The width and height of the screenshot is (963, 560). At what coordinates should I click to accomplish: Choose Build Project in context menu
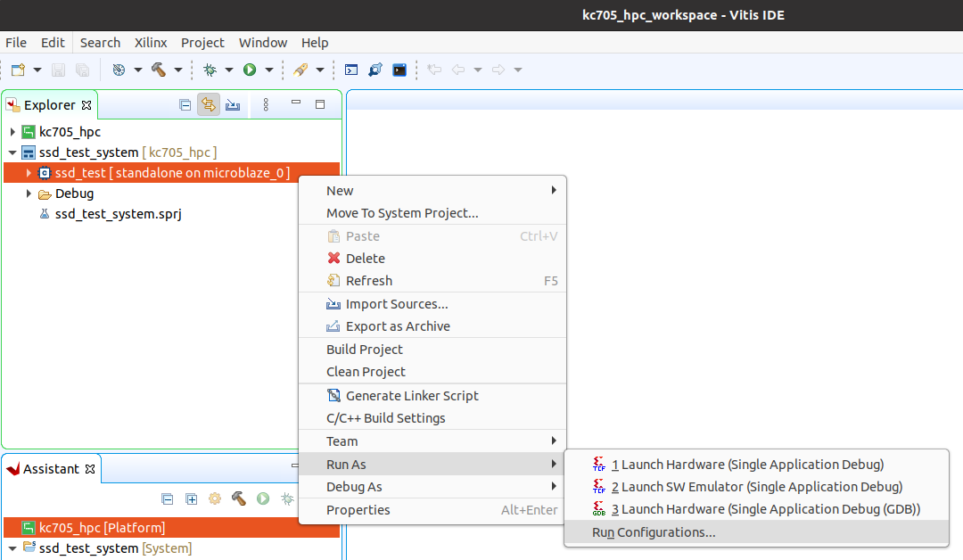(432, 350)
